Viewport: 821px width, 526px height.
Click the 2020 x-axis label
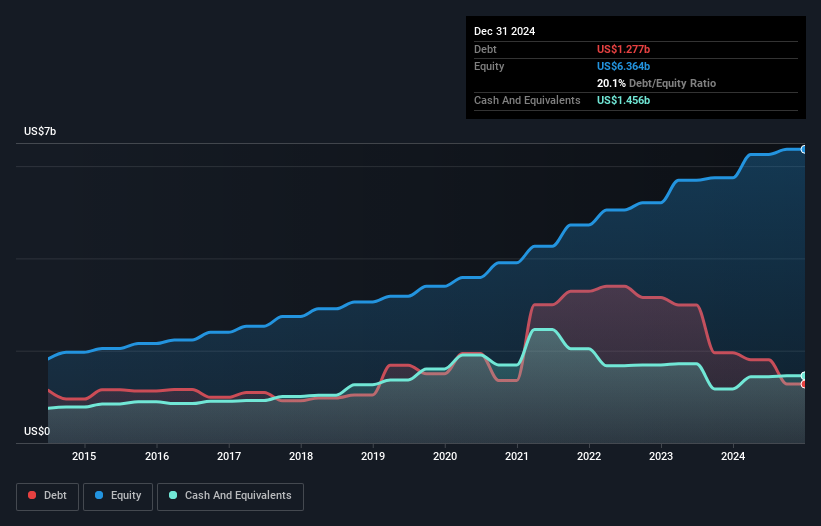445,456
